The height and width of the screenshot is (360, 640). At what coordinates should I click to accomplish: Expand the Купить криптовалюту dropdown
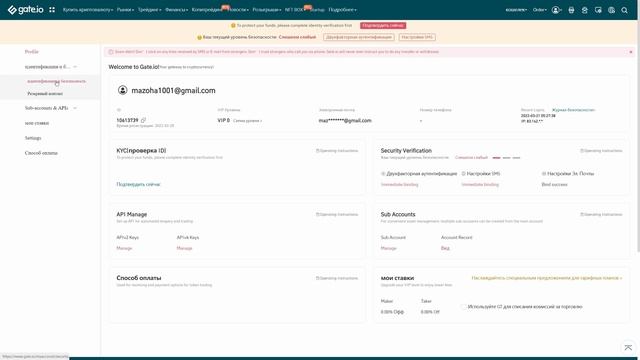tap(88, 10)
